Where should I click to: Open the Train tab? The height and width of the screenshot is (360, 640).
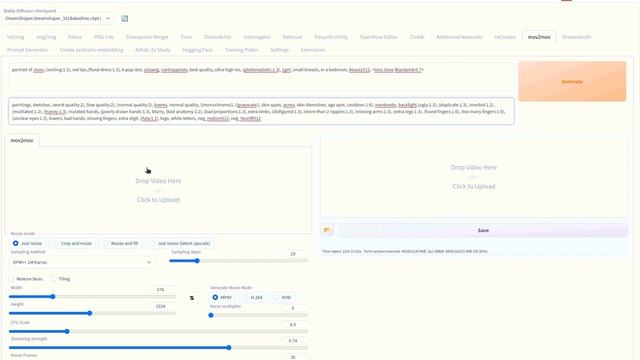(186, 37)
